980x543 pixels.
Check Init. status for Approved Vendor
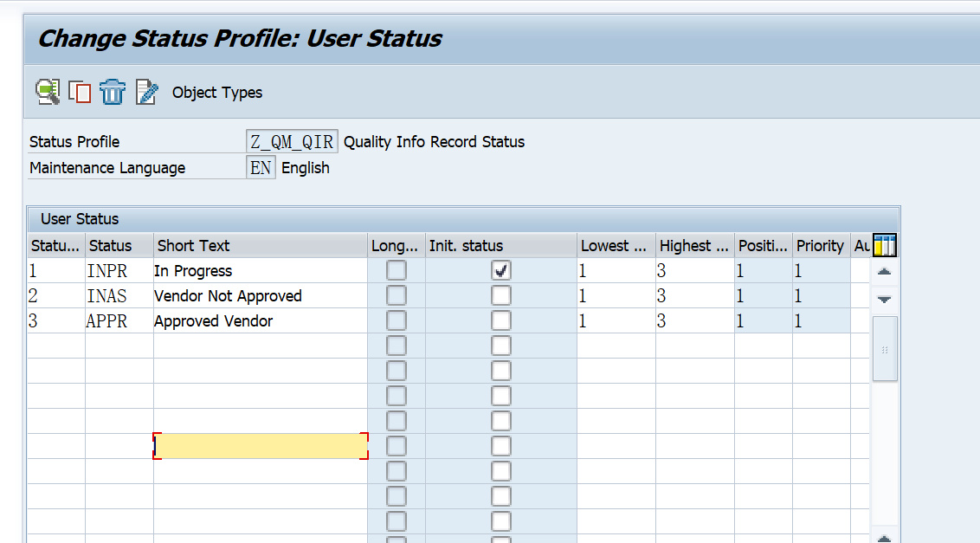[x=500, y=321]
